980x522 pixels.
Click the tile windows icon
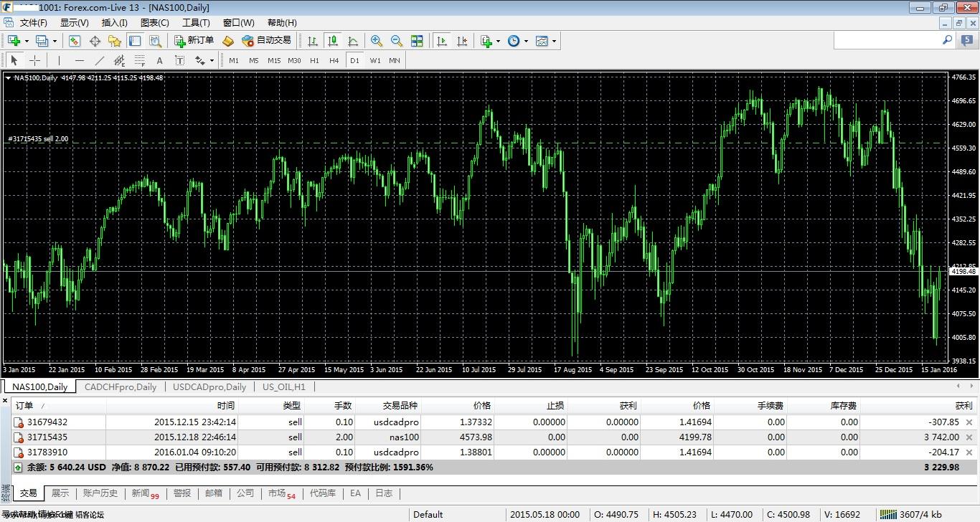[x=417, y=41]
